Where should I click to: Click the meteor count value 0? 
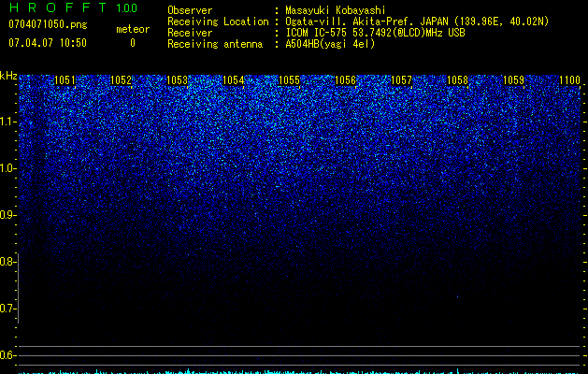pos(133,43)
